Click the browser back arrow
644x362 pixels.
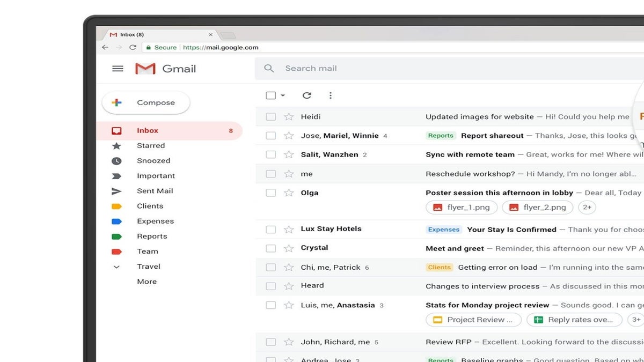click(x=105, y=47)
